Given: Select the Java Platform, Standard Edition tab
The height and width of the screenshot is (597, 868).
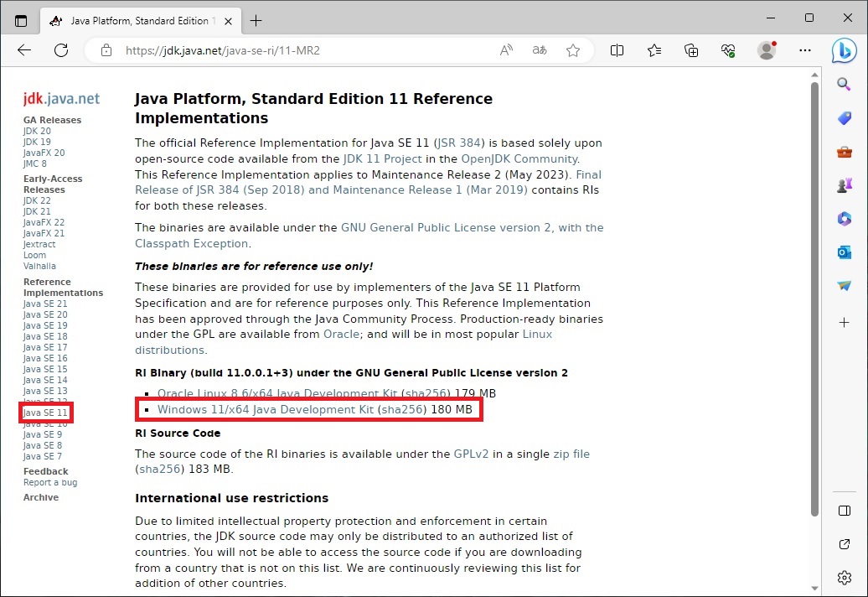Looking at the screenshot, I should (141, 21).
